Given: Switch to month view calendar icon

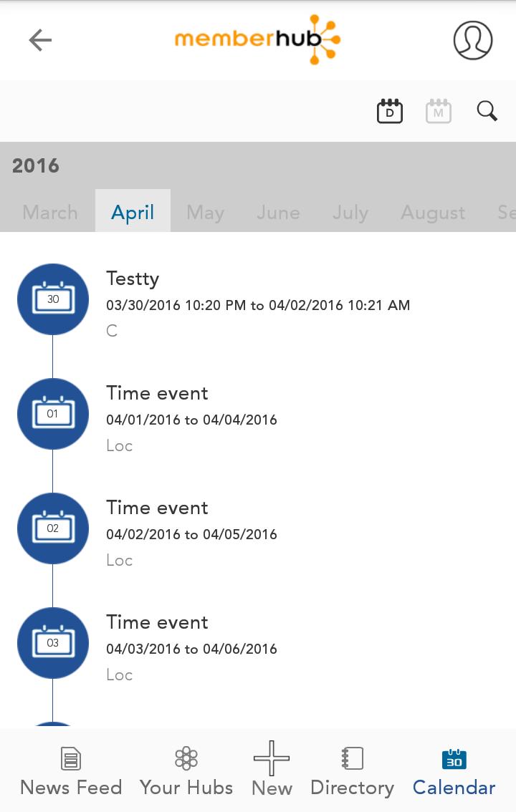Looking at the screenshot, I should click(439, 111).
